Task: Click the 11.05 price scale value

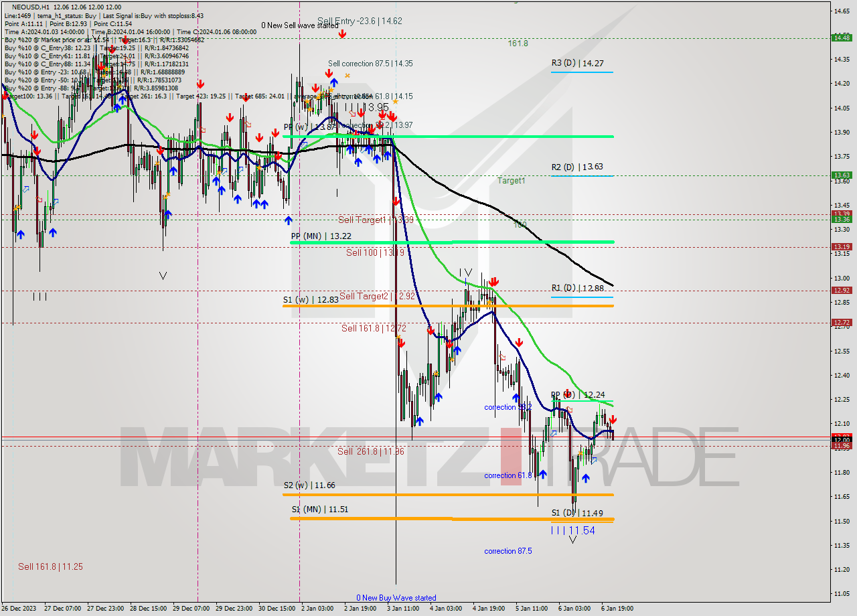Action: [x=842, y=593]
